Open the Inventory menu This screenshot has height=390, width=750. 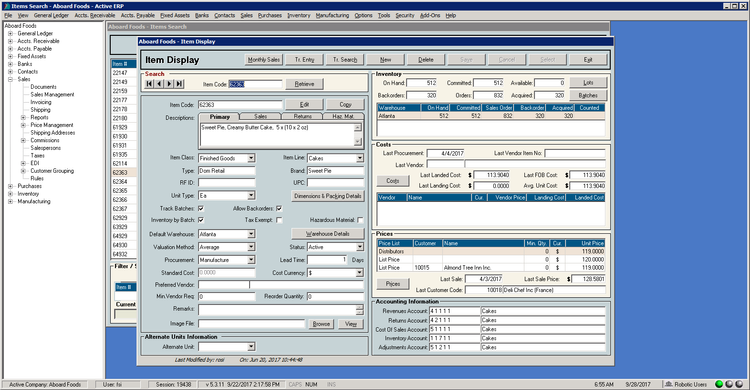(298, 15)
